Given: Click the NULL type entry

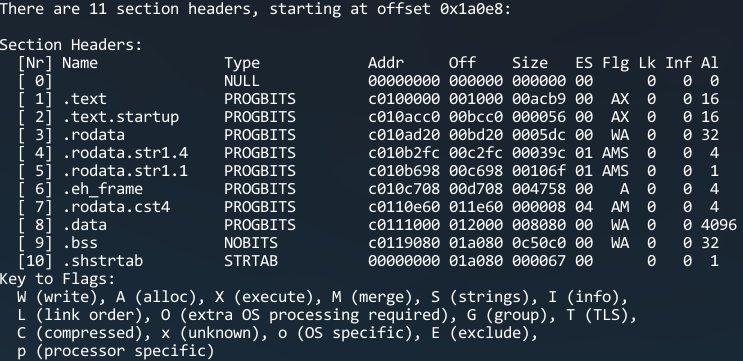Looking at the screenshot, I should [242, 81].
